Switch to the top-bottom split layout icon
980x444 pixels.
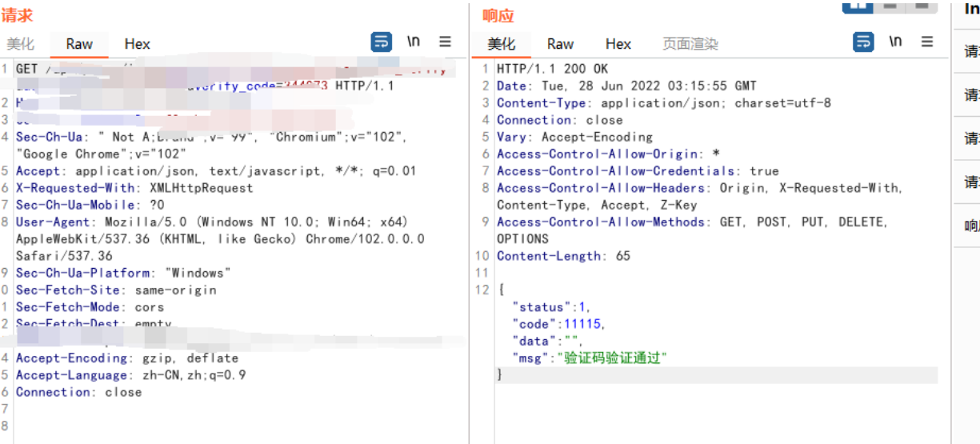click(890, 6)
